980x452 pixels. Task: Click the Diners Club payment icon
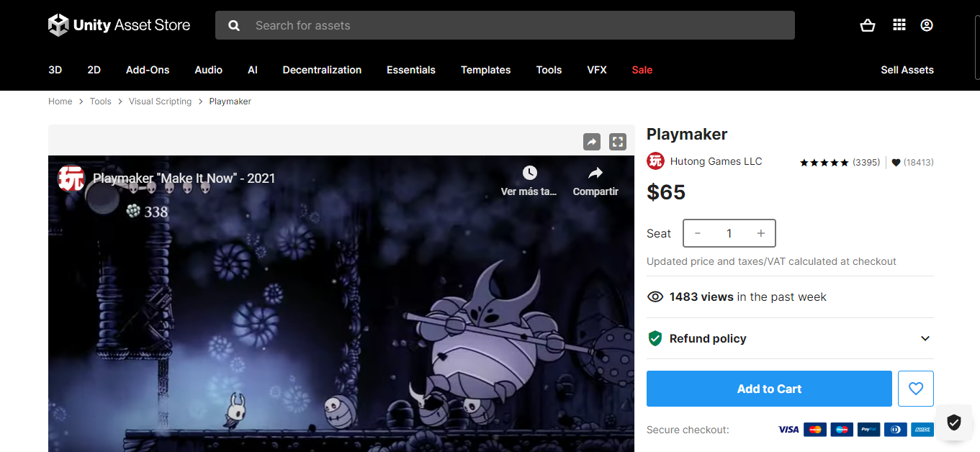[x=895, y=430]
